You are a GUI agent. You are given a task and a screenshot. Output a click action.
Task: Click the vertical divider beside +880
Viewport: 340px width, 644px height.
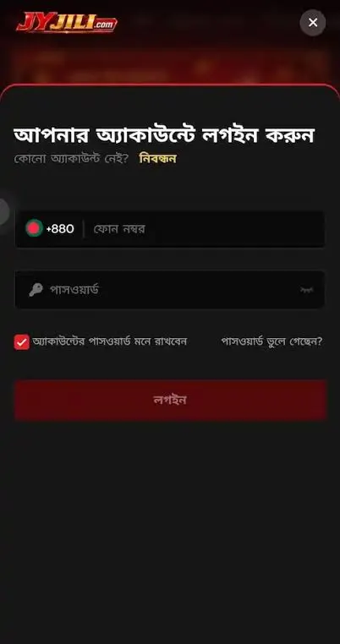84,229
